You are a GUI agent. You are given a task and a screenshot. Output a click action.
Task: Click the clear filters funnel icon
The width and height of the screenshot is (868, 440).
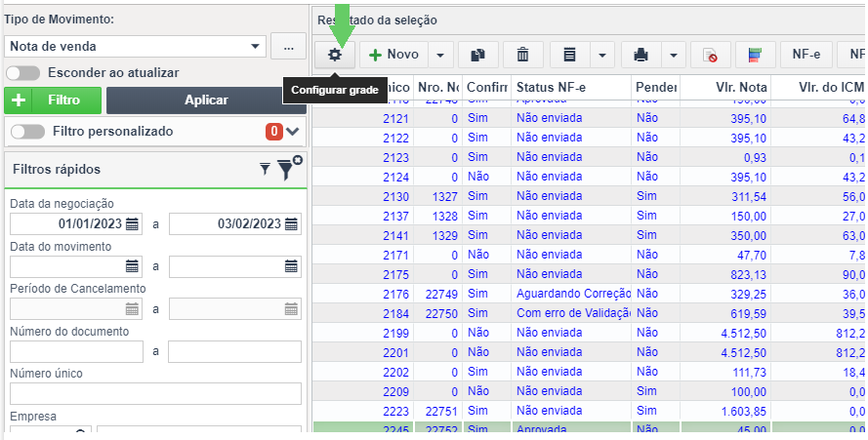289,168
